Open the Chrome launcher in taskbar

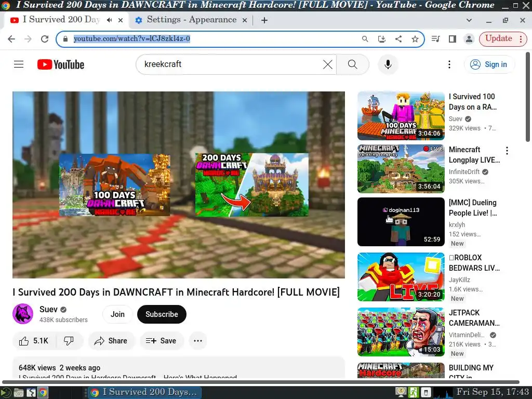coord(43,393)
